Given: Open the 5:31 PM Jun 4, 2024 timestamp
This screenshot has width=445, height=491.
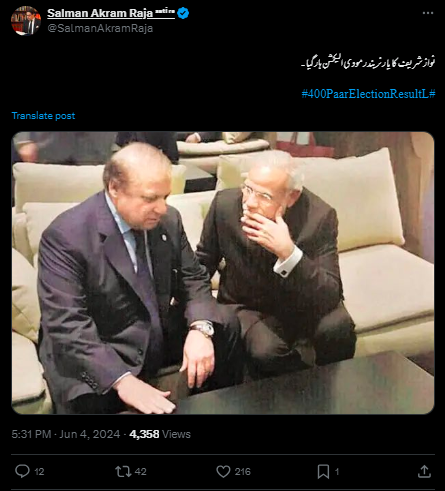Looking at the screenshot, I should 66,434.
